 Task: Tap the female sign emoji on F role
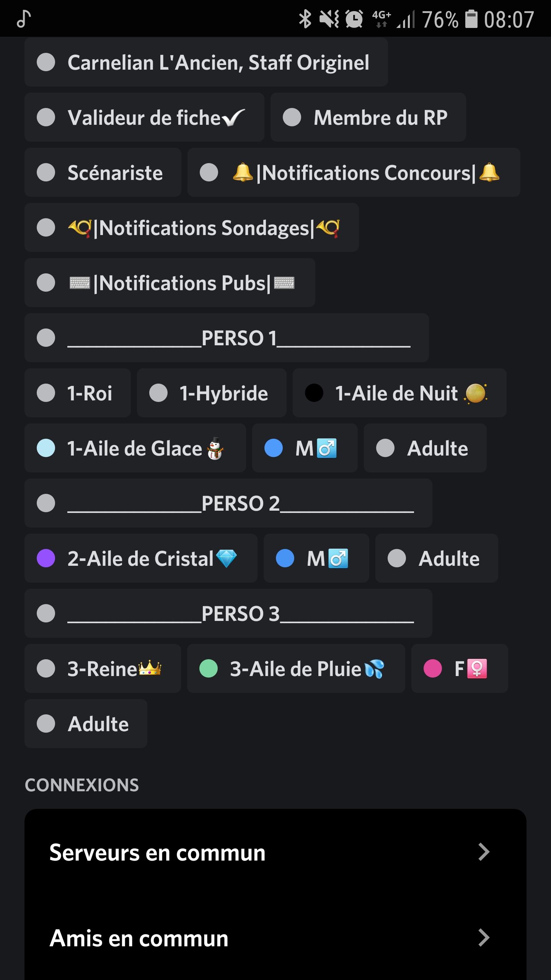(x=477, y=668)
